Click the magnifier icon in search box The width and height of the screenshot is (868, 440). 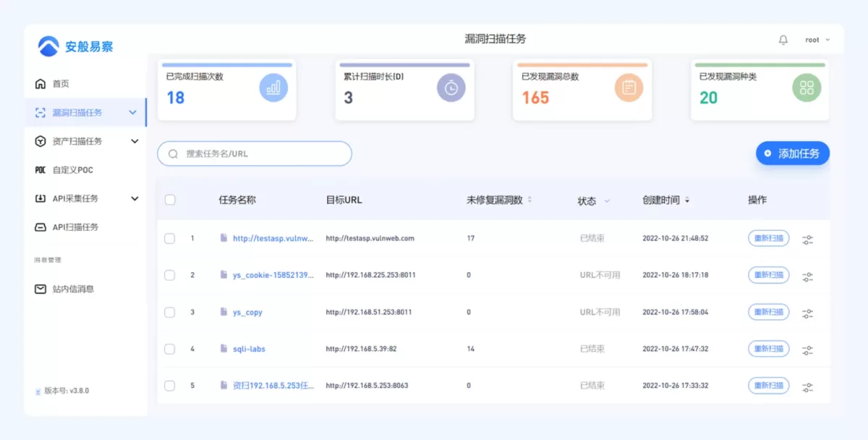174,154
